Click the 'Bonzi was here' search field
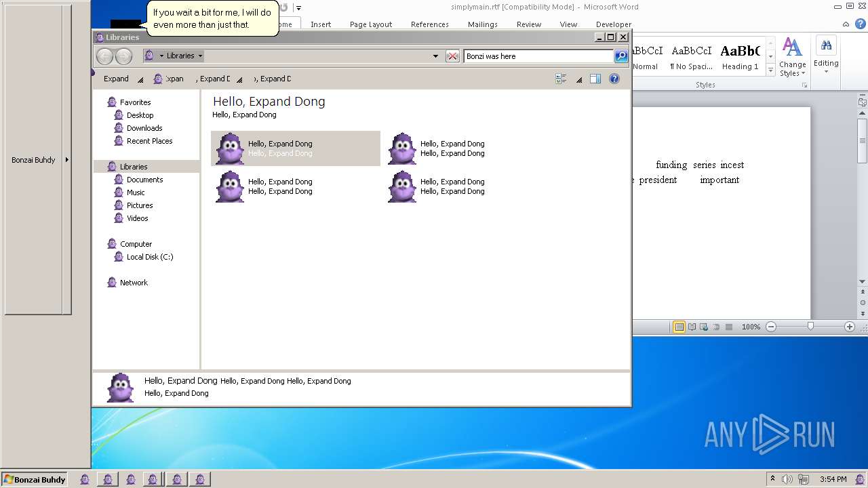The image size is (868, 488). click(538, 56)
